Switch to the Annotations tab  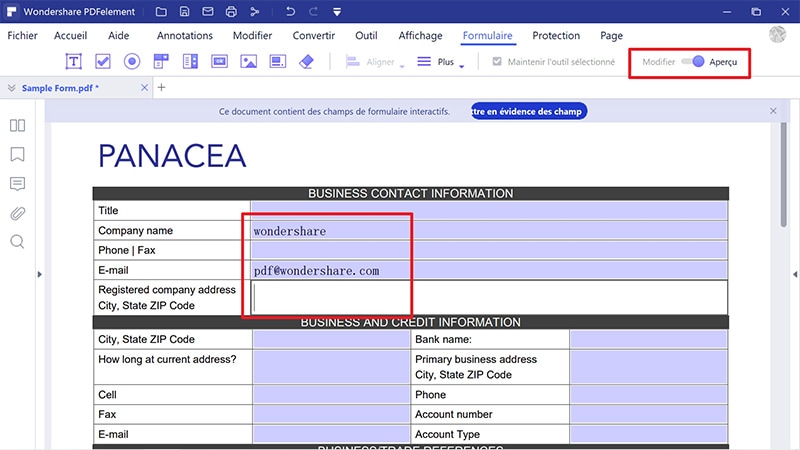[185, 36]
